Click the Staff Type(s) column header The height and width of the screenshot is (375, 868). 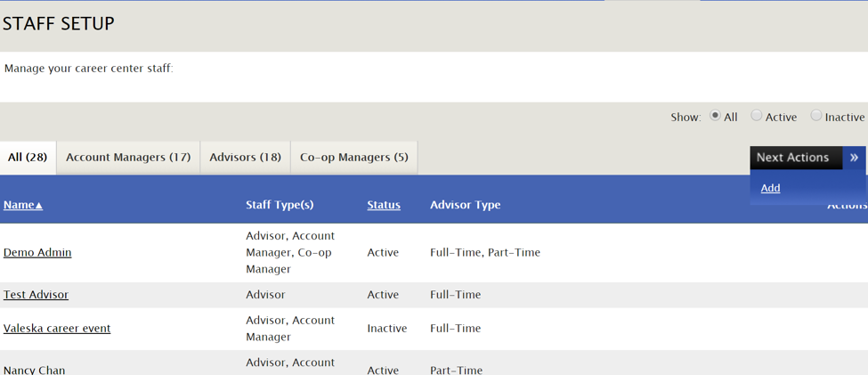[280, 205]
